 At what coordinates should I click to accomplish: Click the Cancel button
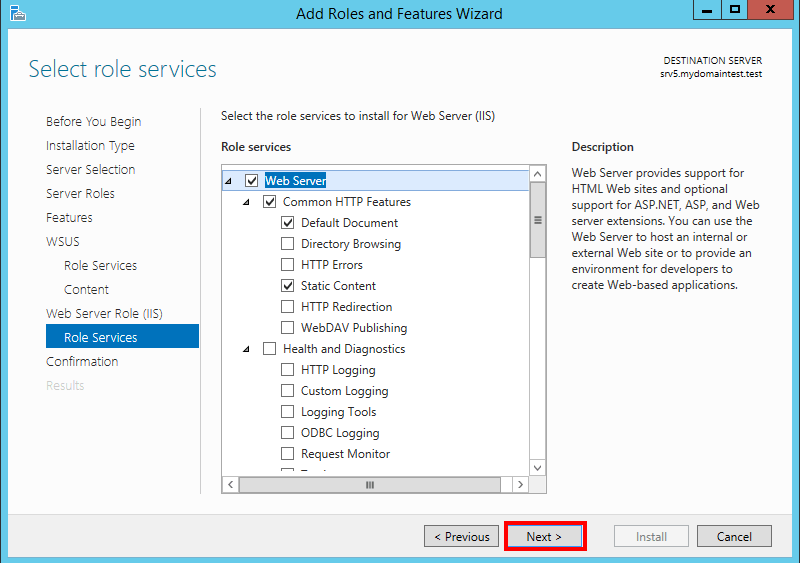click(x=734, y=536)
